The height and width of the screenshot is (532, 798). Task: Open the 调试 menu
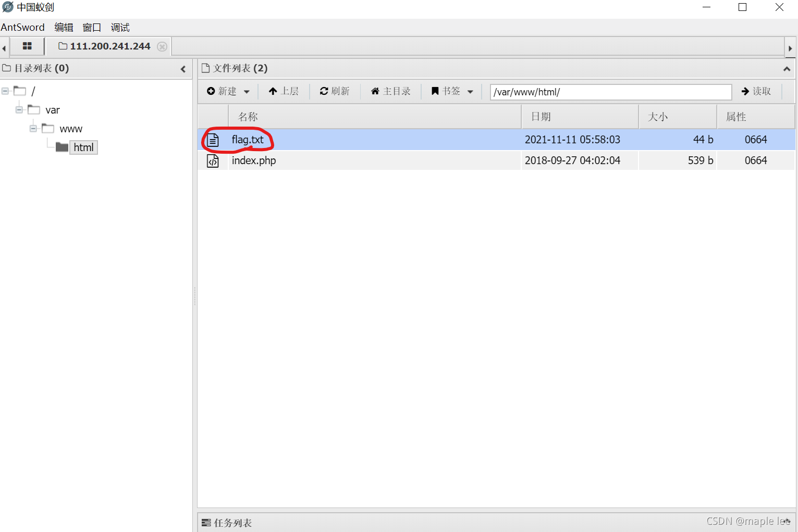pos(120,28)
